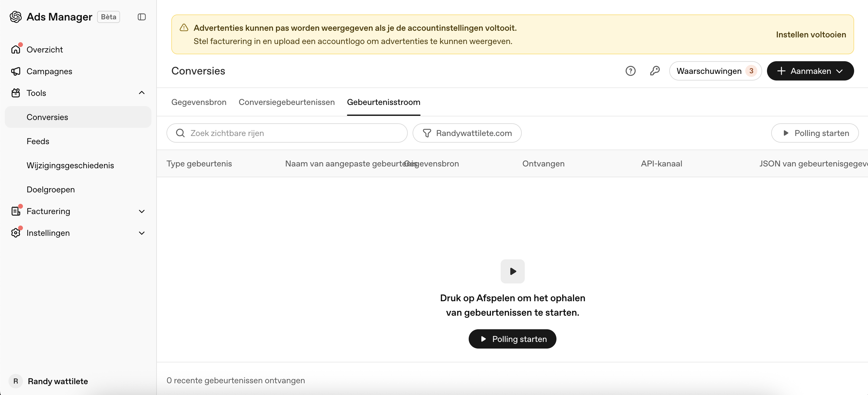
Task: Expand the Instellingen section chevron
Action: coord(141,233)
